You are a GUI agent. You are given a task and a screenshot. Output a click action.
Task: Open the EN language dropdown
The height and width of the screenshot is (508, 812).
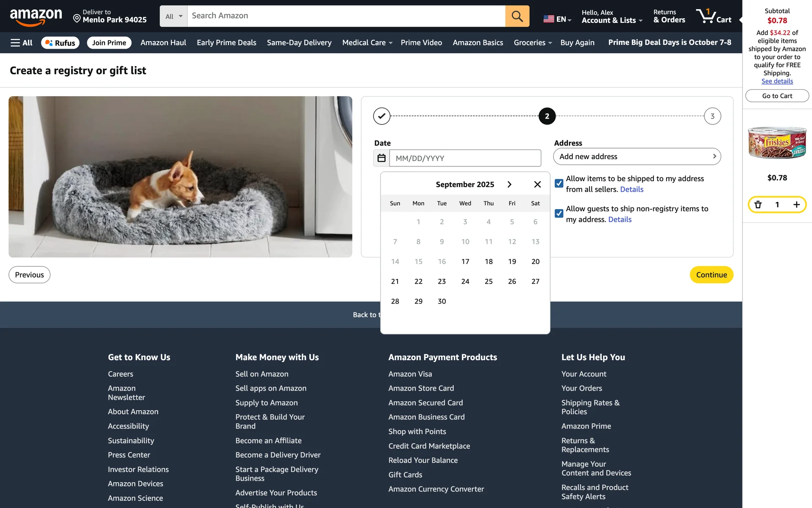click(x=557, y=19)
